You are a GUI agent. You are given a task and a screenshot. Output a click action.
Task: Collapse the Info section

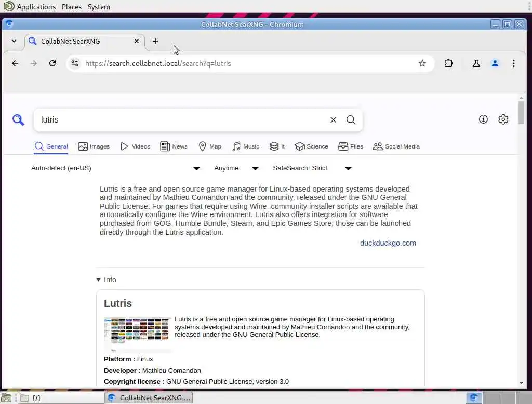coord(106,280)
